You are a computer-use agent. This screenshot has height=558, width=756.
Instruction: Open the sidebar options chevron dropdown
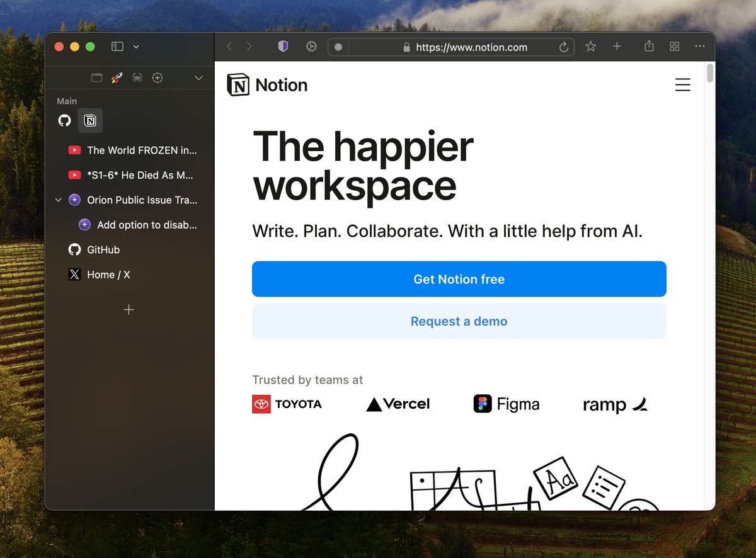[x=136, y=47]
